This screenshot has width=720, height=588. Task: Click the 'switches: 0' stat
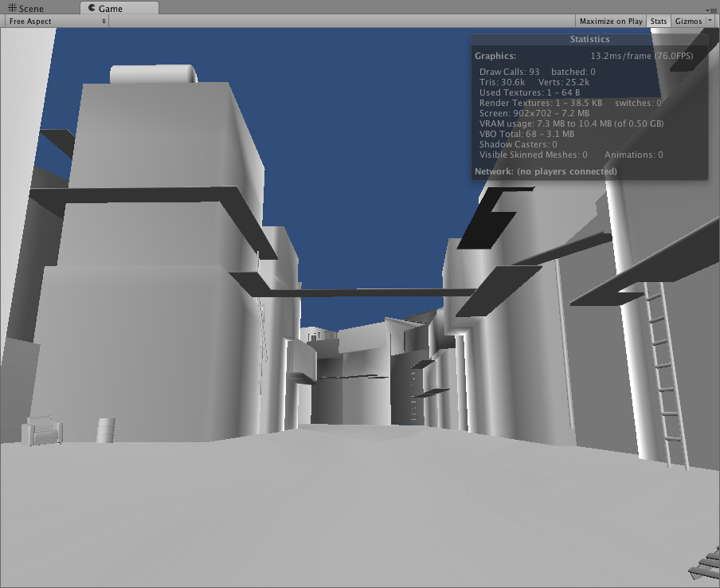click(x=638, y=103)
